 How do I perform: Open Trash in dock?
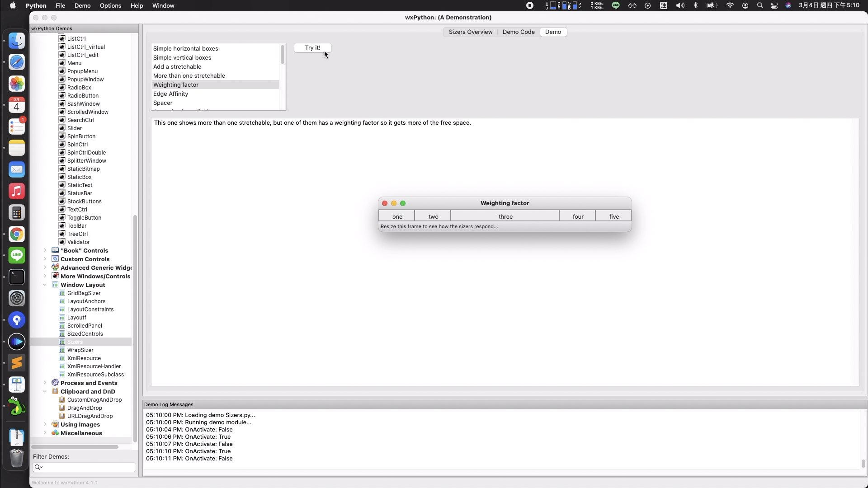[x=17, y=458]
